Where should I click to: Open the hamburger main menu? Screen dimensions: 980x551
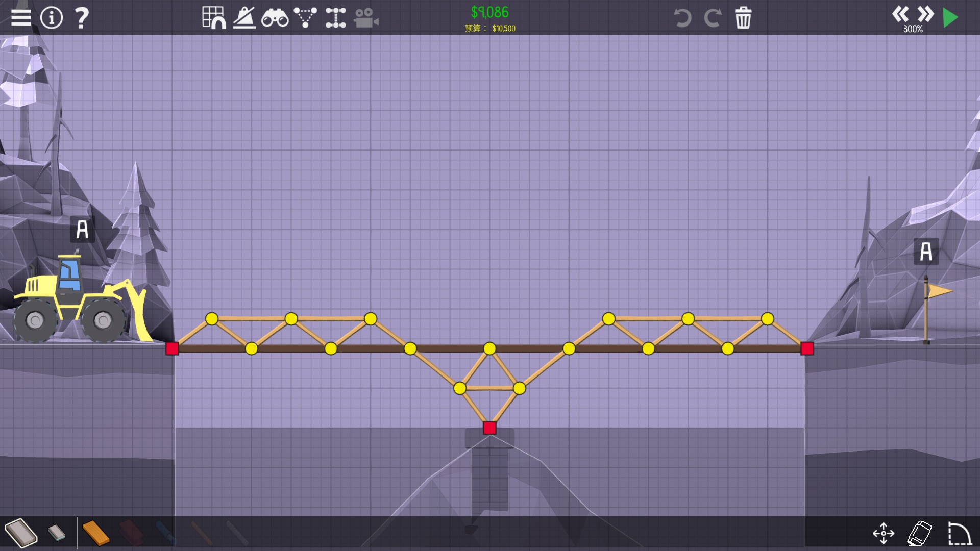[21, 17]
